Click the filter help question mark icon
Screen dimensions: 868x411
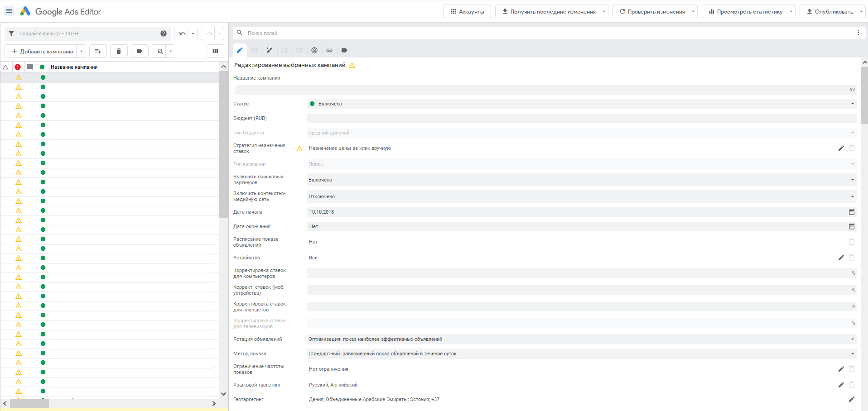tap(164, 33)
